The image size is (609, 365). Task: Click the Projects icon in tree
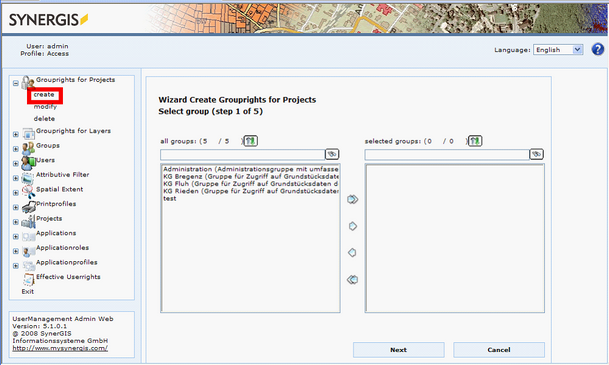coord(28,222)
